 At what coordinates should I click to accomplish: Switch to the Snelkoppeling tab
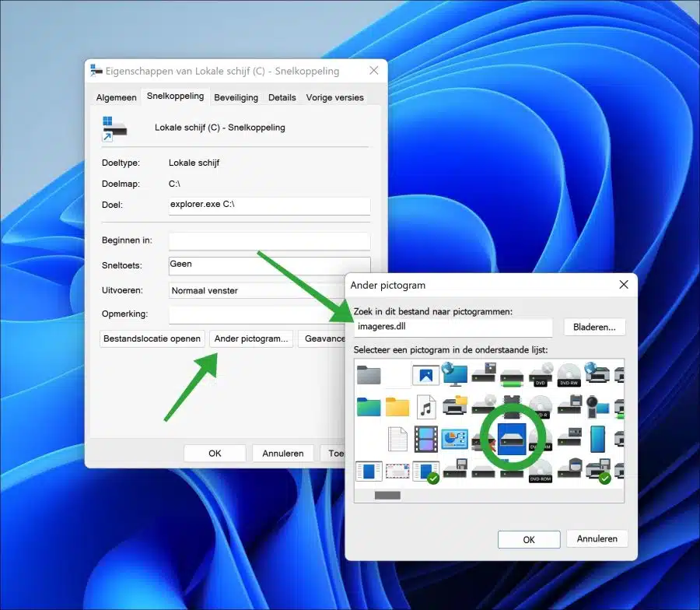(x=176, y=96)
